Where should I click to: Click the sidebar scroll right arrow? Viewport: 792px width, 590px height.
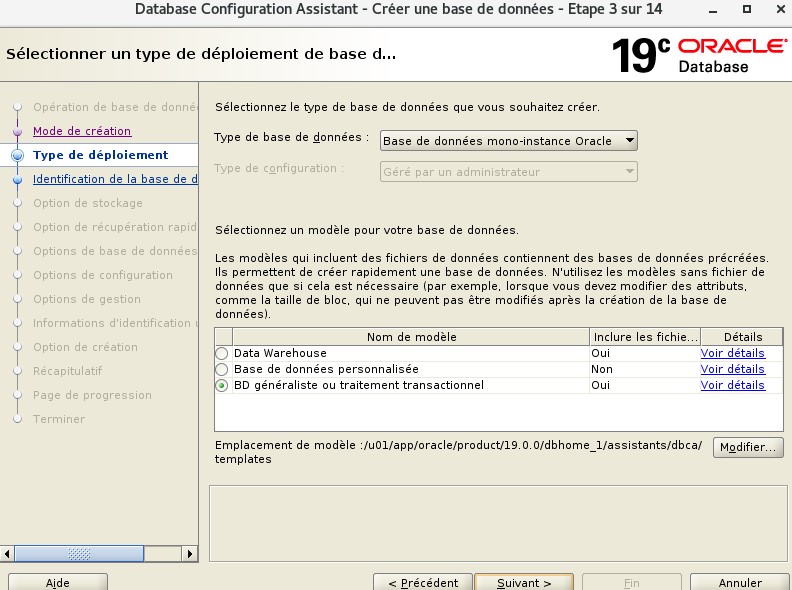(189, 554)
